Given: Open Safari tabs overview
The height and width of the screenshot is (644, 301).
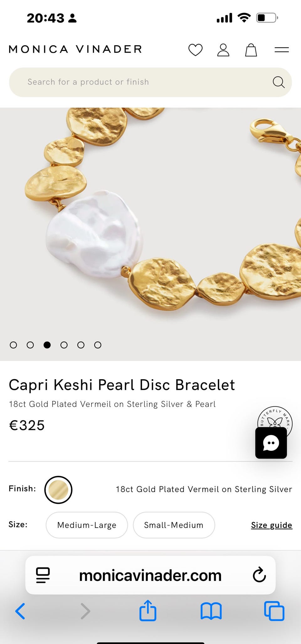Looking at the screenshot, I should [x=274, y=611].
